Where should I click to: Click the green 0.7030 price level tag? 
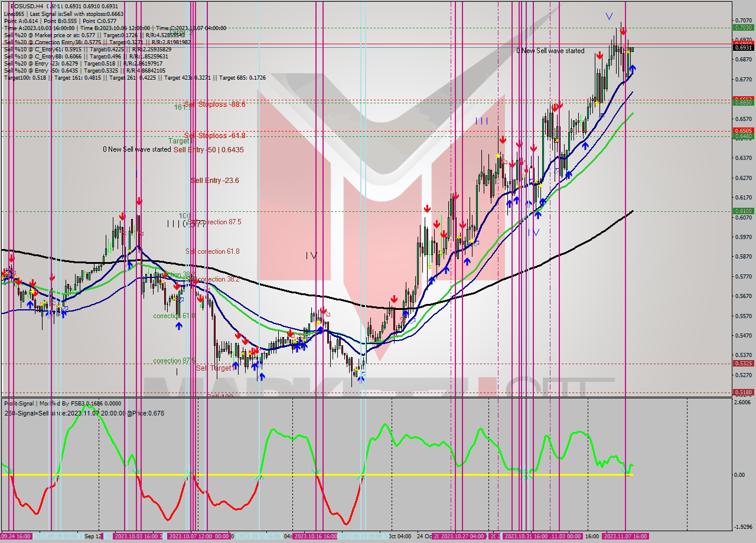tap(742, 27)
